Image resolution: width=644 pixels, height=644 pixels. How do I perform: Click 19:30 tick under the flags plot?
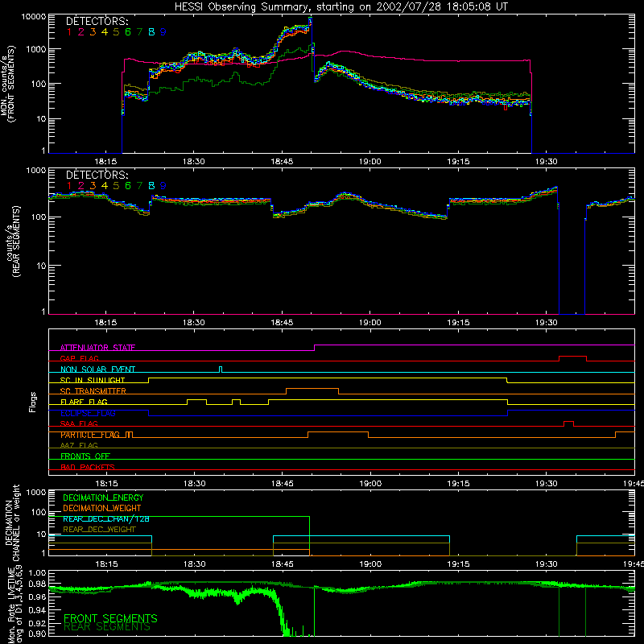click(x=547, y=484)
